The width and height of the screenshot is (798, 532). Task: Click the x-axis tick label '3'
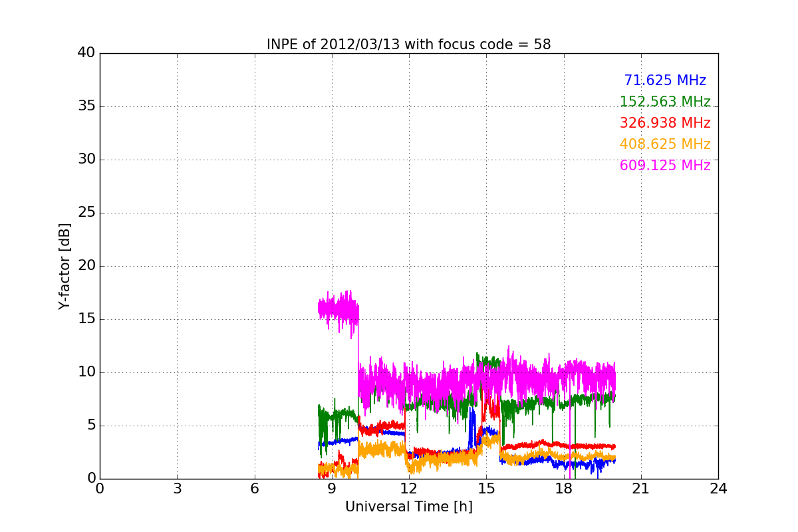click(177, 489)
